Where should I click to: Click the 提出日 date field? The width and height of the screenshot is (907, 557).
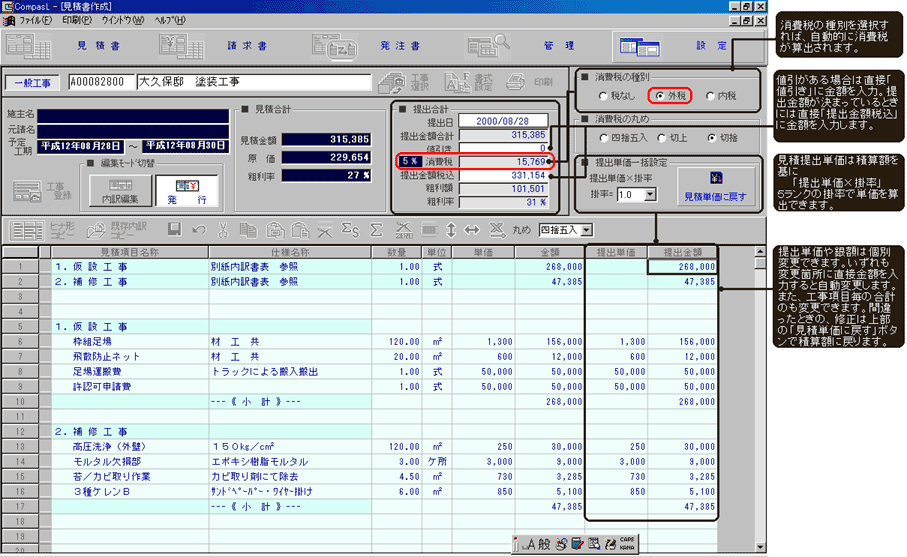[x=503, y=121]
